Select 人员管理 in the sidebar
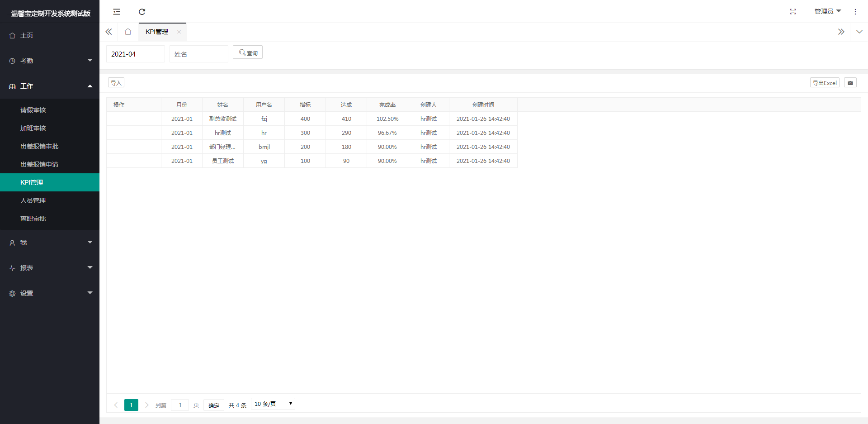This screenshot has width=868, height=424. coord(33,200)
